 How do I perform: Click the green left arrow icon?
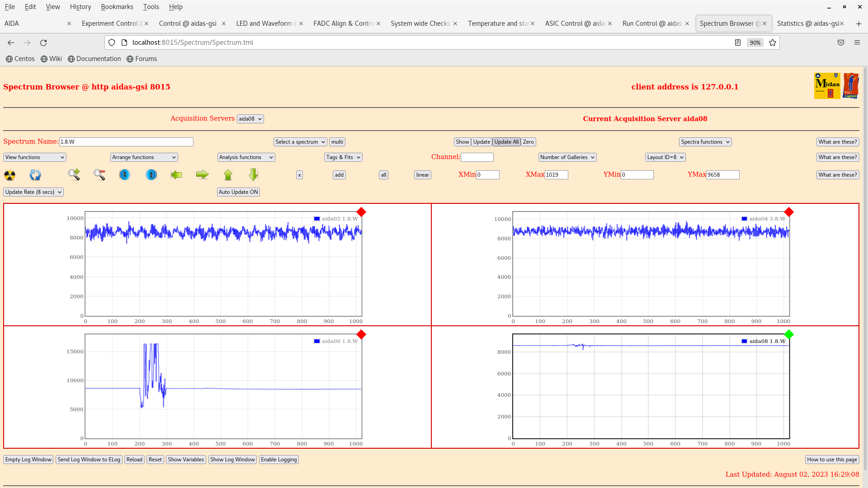pos(176,174)
